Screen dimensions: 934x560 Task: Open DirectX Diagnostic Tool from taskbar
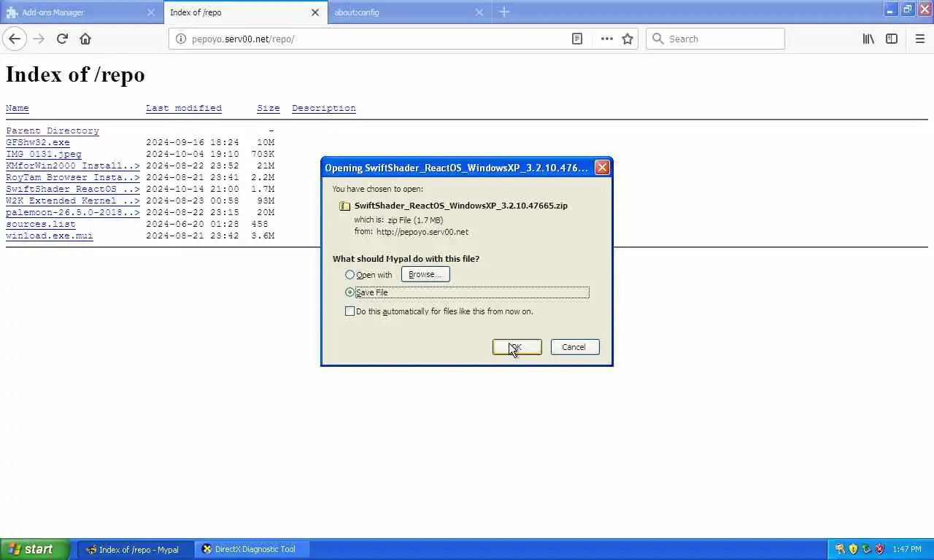point(252,549)
